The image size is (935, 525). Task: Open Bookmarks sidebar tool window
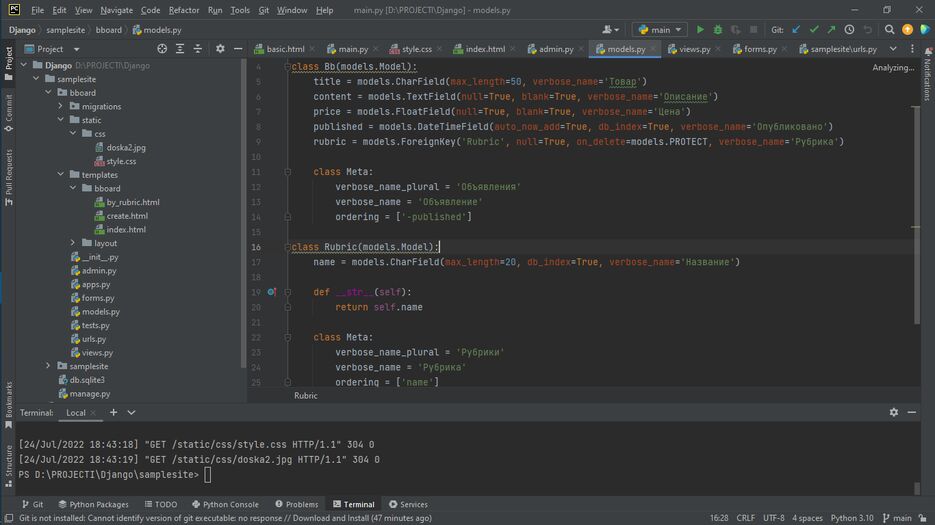tap(8, 404)
